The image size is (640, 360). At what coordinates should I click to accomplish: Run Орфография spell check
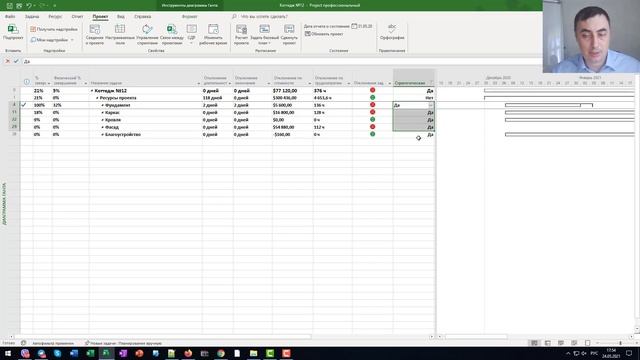coord(392,32)
